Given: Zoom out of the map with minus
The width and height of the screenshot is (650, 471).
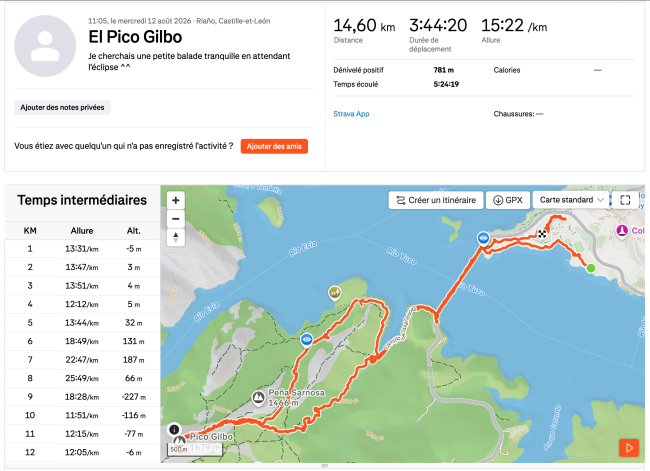Looking at the screenshot, I should click(x=176, y=219).
